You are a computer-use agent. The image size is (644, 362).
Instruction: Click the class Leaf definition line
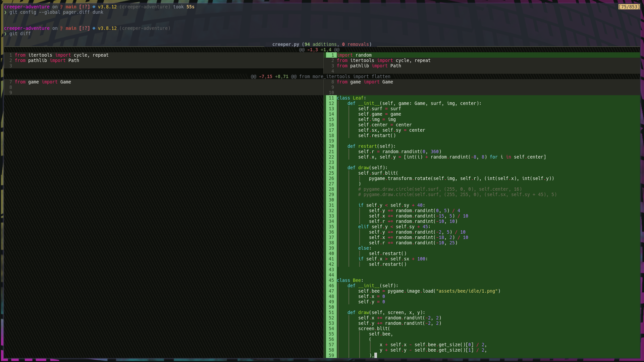(x=351, y=98)
